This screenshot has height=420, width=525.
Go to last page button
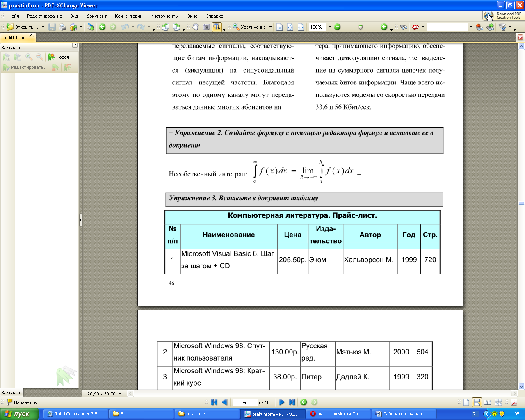click(x=292, y=402)
